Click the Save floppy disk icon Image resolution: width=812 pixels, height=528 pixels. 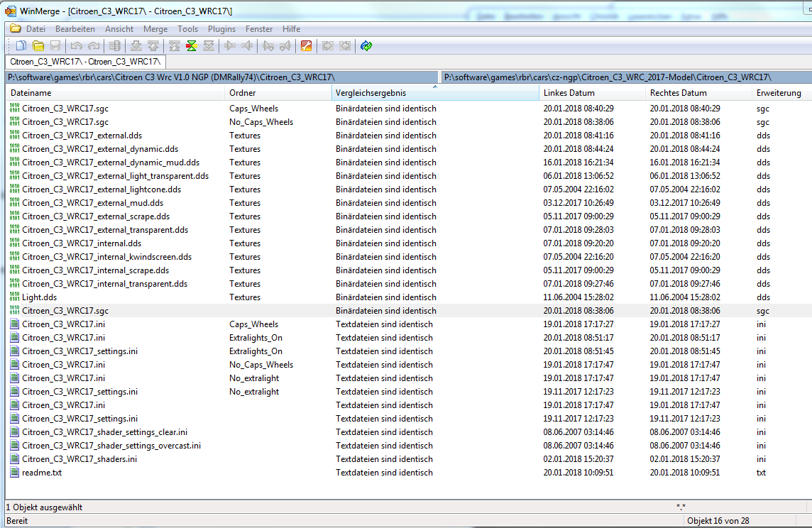55,46
